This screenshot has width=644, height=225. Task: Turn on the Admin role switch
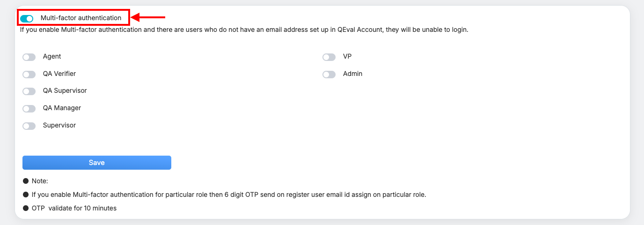(329, 75)
